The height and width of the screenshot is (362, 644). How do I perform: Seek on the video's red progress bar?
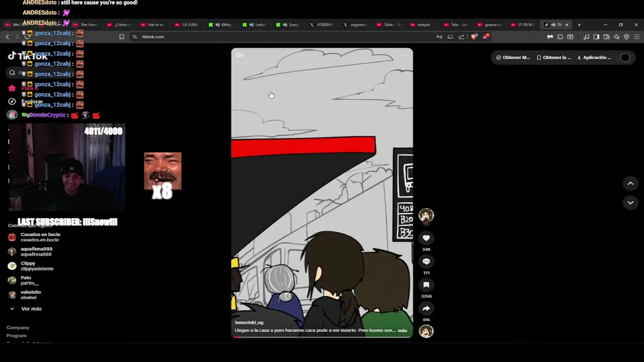[x=322, y=337]
